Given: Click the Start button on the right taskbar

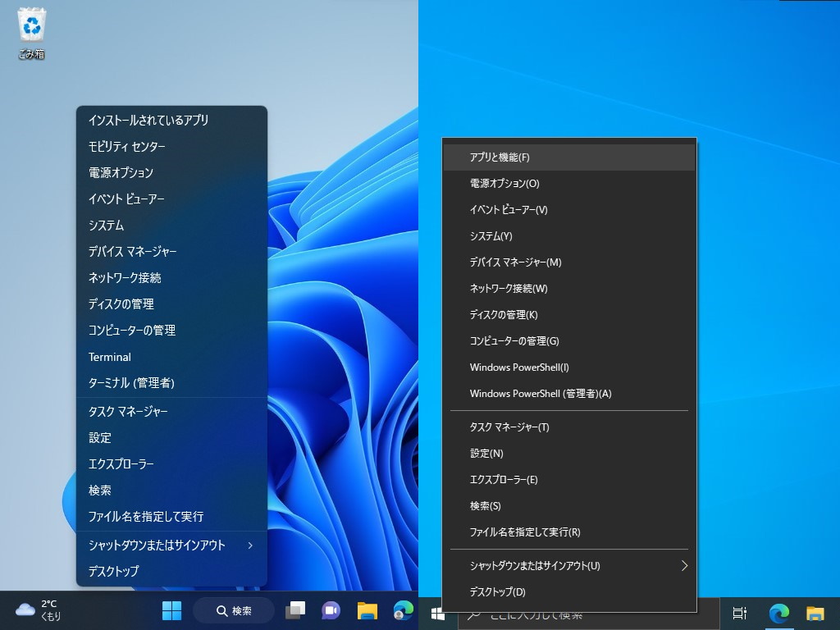Looking at the screenshot, I should [439, 613].
